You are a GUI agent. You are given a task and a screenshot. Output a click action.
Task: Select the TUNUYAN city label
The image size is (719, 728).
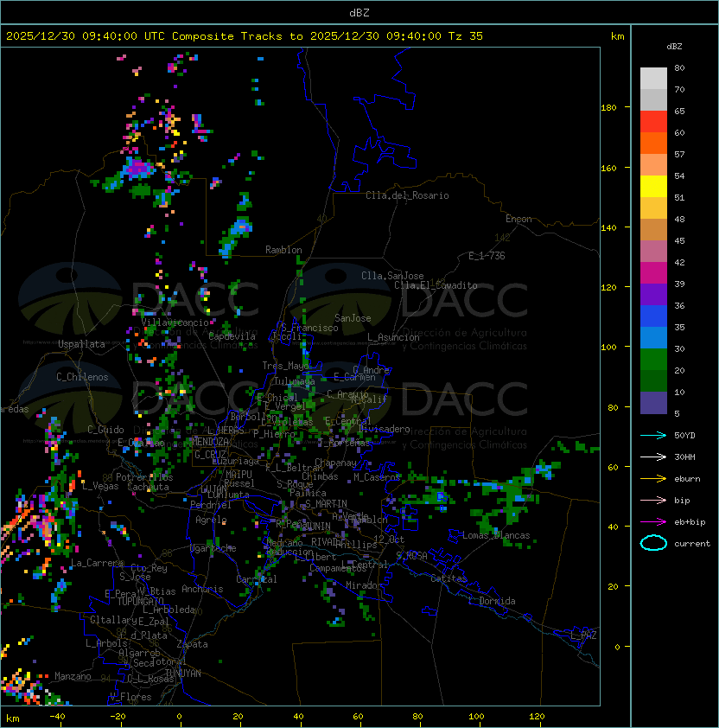point(182,673)
